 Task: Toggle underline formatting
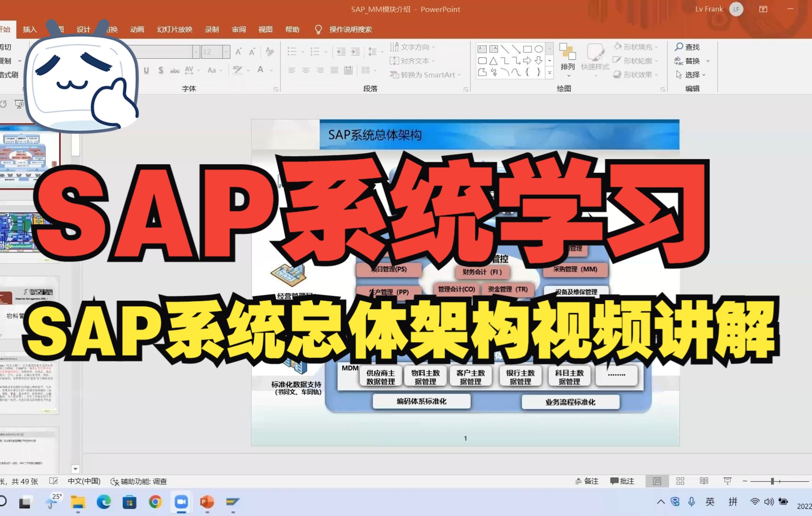pyautogui.click(x=146, y=70)
